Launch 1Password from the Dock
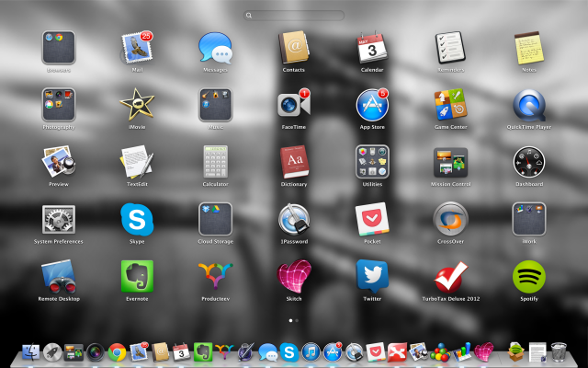588x368 pixels. 355,352
